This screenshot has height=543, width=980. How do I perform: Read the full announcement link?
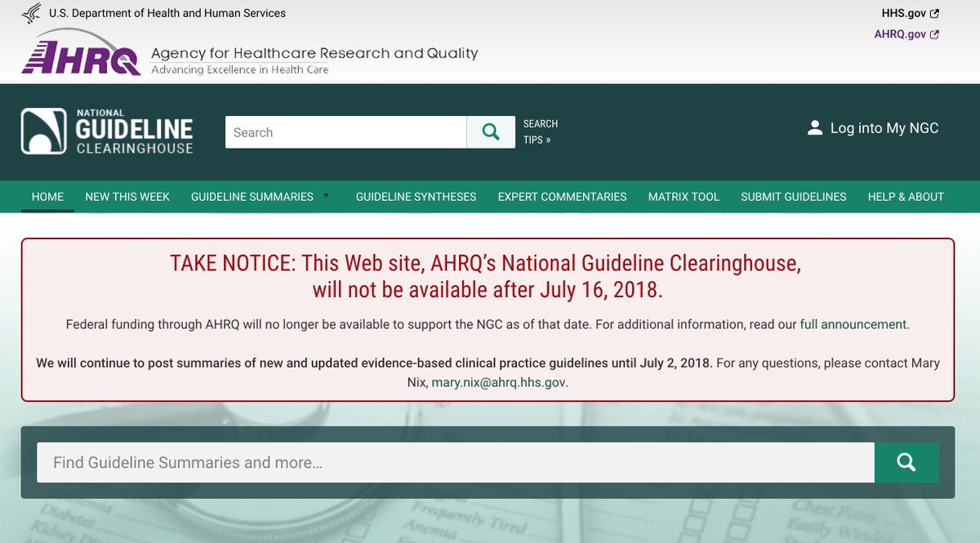coord(853,324)
